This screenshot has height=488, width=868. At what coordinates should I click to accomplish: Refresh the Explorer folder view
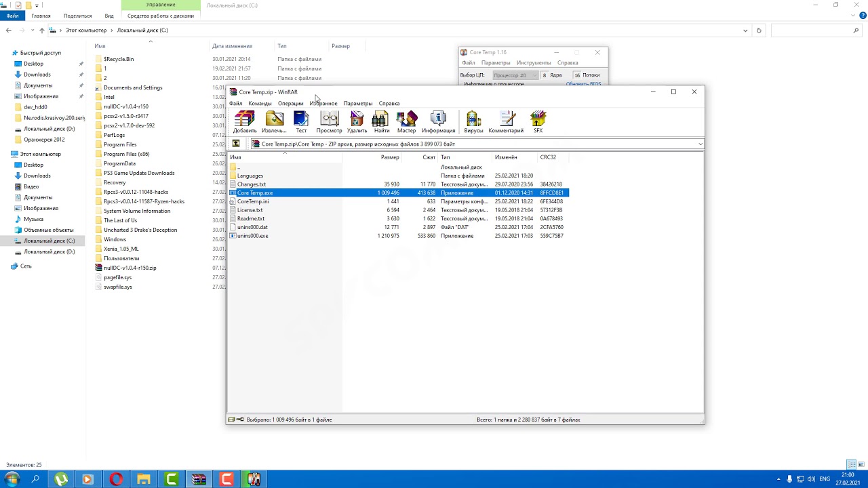click(x=759, y=30)
